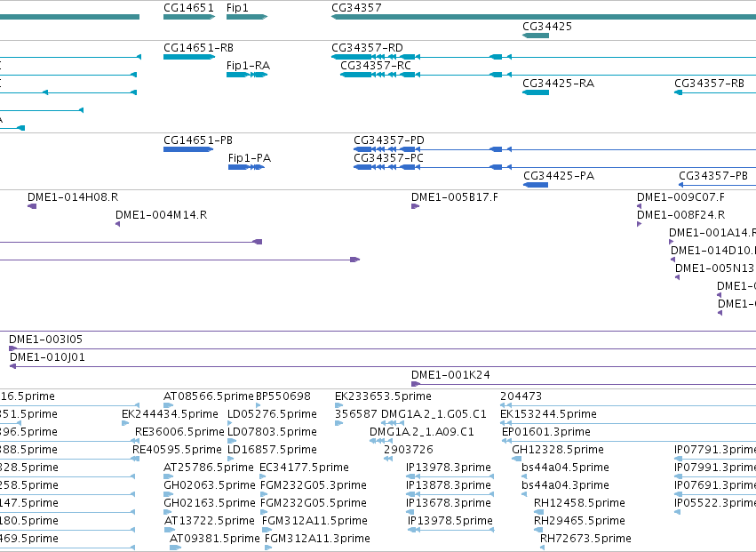Click EST LD05276.5prime
Screen dimensions: 756x552
(x=272, y=414)
